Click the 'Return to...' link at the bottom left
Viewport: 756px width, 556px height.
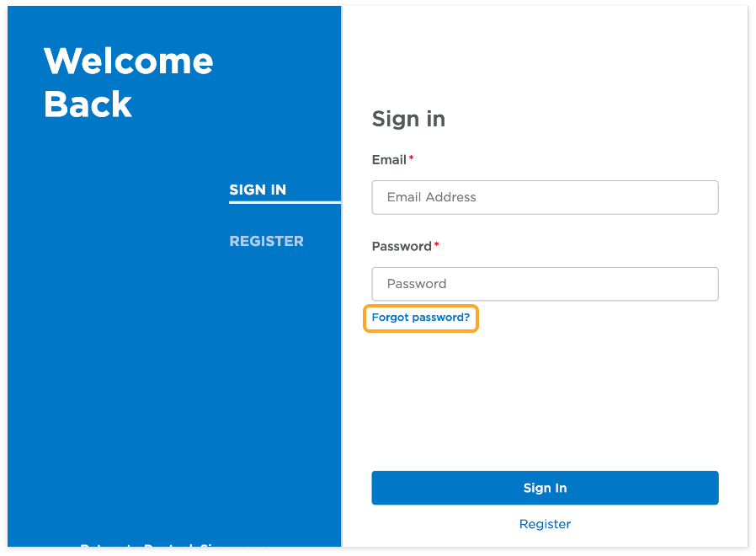click(173, 548)
